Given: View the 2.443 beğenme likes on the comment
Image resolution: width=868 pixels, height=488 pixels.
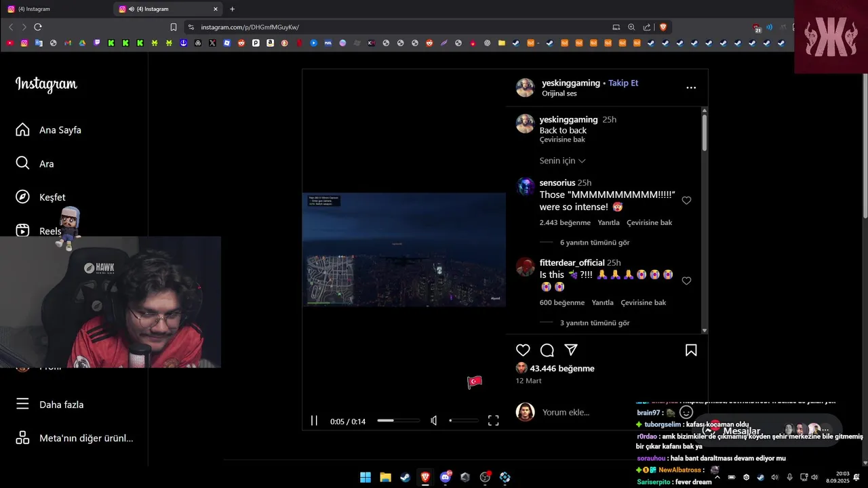Looking at the screenshot, I should point(565,222).
